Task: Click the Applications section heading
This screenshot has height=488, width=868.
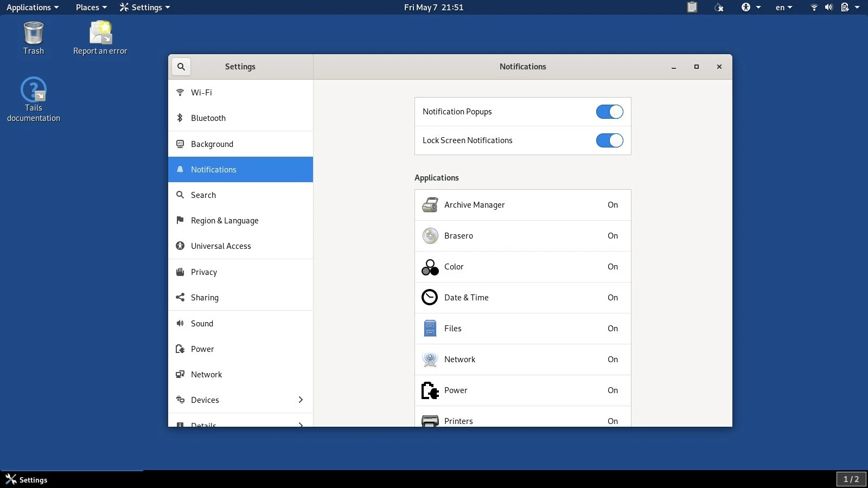Action: point(437,178)
